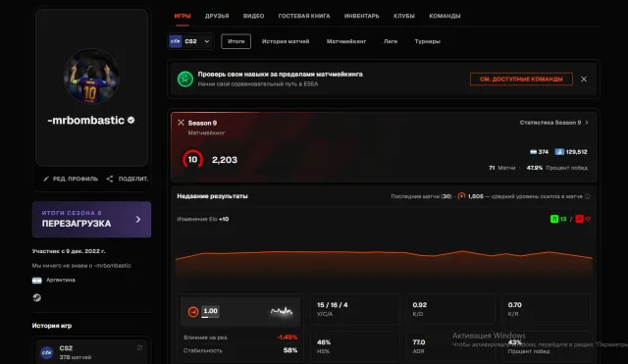Switch to the ДРУЗЬЯ tab

click(217, 16)
